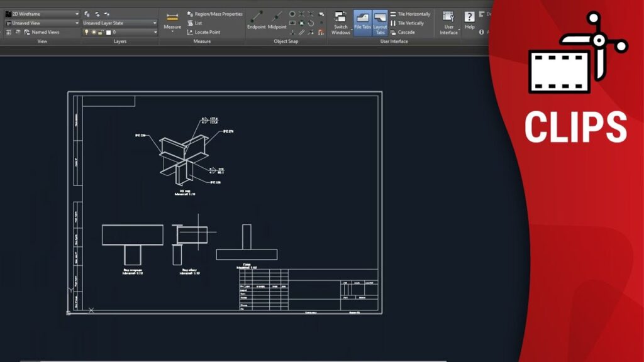
Task: Click the Cascade windows icon
Action: tap(393, 32)
